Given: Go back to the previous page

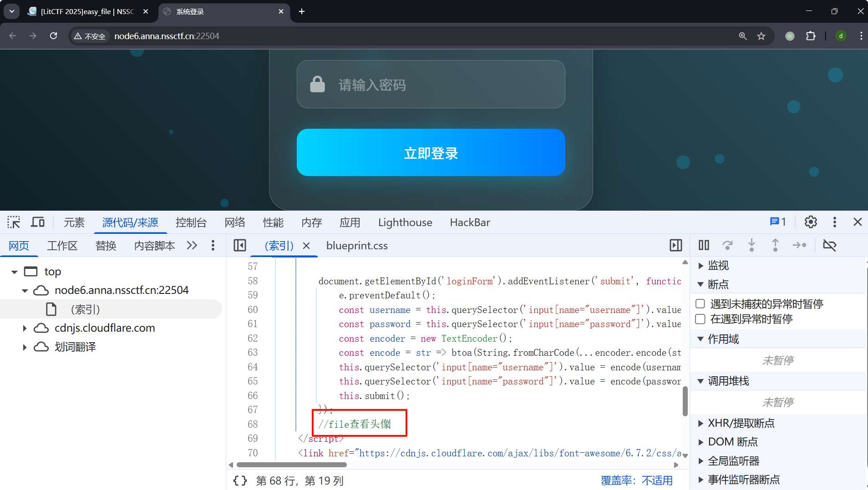Looking at the screenshot, I should click(x=13, y=36).
